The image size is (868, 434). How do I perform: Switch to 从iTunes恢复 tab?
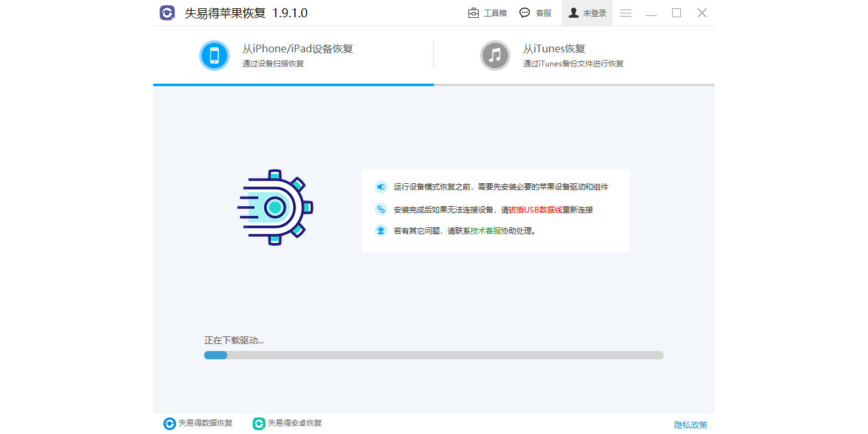(574, 56)
